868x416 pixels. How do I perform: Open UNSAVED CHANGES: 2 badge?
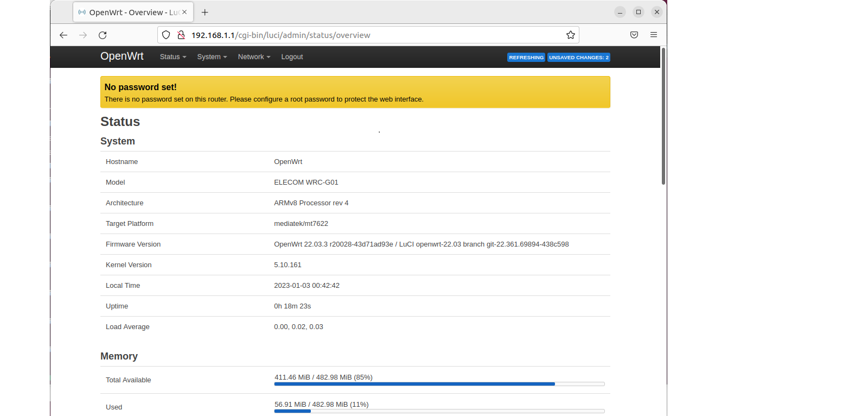click(x=579, y=58)
